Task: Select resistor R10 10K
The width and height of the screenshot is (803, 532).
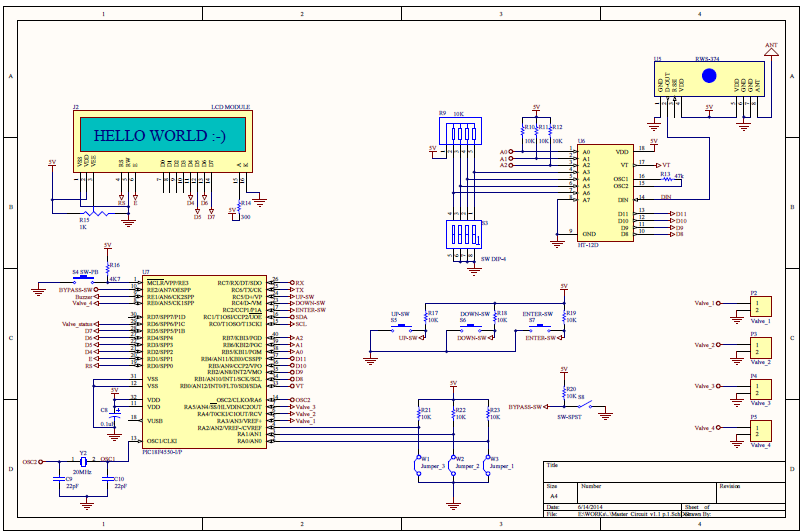Action: coord(522,130)
